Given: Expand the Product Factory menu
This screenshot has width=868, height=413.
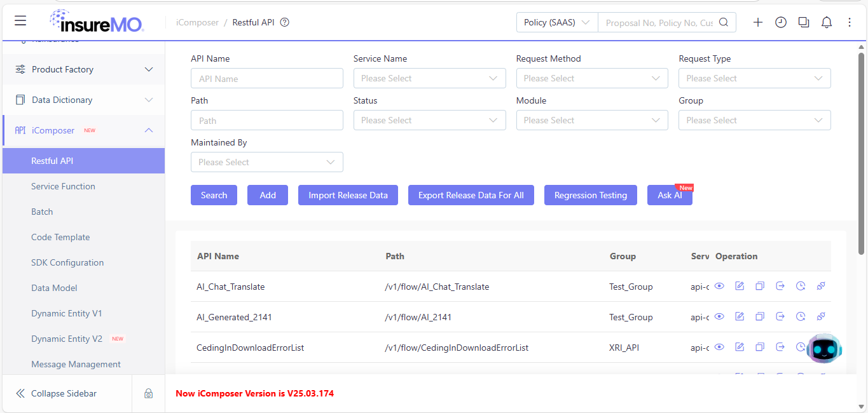Looking at the screenshot, I should tap(83, 69).
